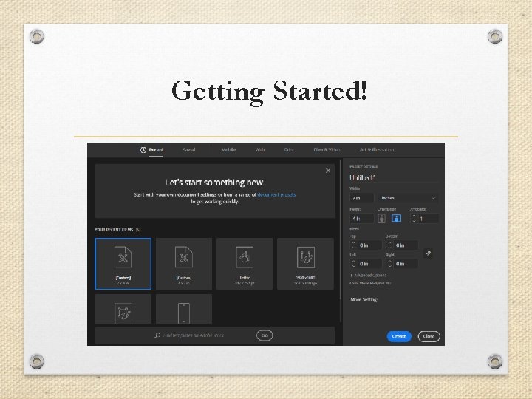
Task: Select the phone-shaped mobile preset thumbnail
Action: [x=184, y=309]
